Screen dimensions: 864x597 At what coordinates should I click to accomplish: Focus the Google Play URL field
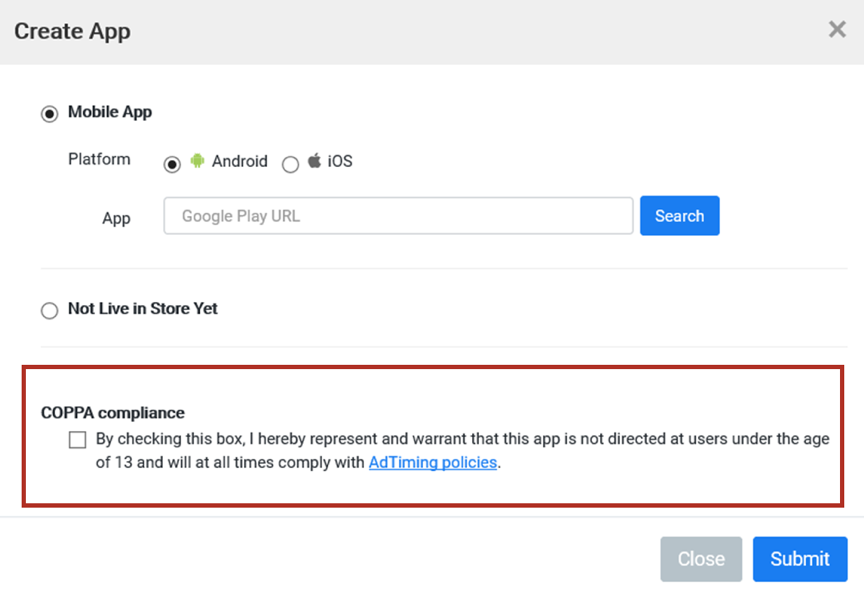tap(398, 216)
